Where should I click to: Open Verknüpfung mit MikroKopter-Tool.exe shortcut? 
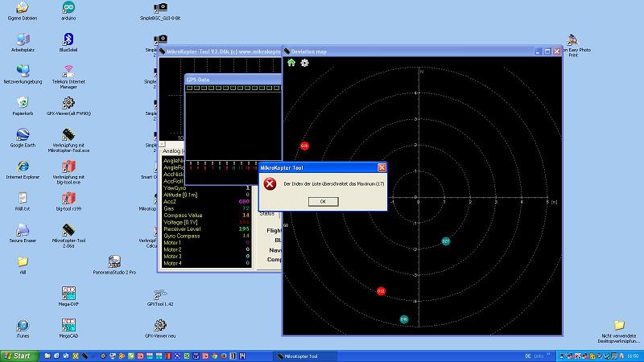[68, 140]
